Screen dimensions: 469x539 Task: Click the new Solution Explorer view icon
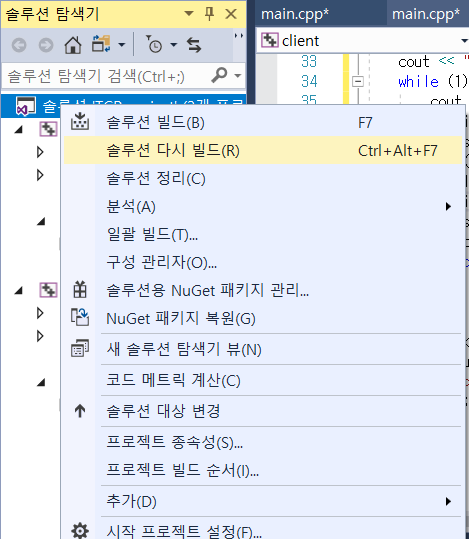click(80, 348)
